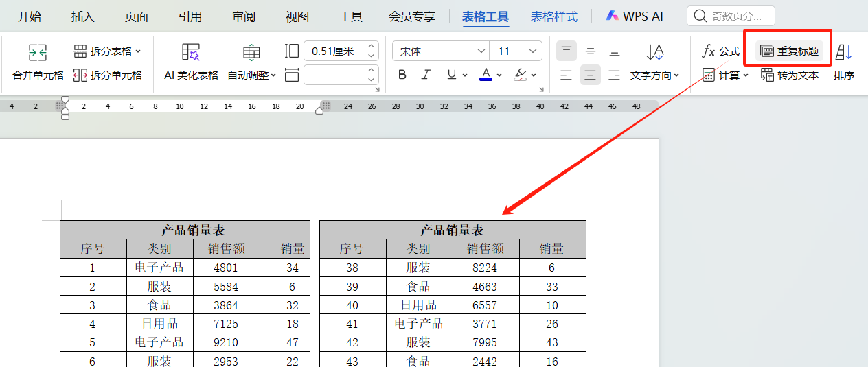Click the cell with sales amount 9210
The height and width of the screenshot is (367, 868).
click(x=226, y=342)
